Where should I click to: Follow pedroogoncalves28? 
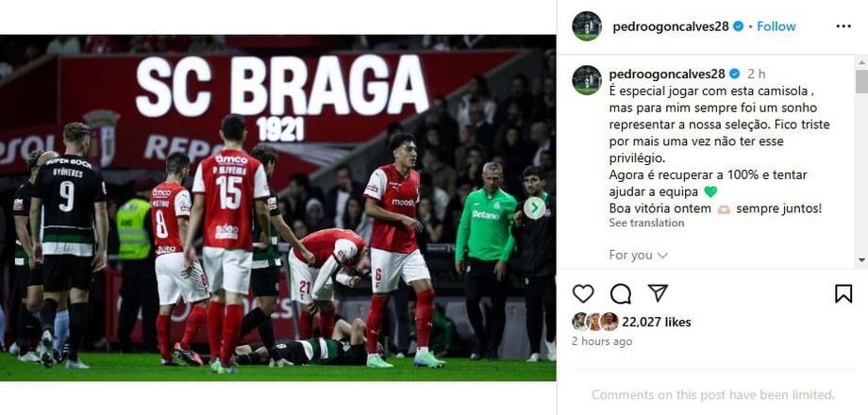pyautogui.click(x=776, y=26)
